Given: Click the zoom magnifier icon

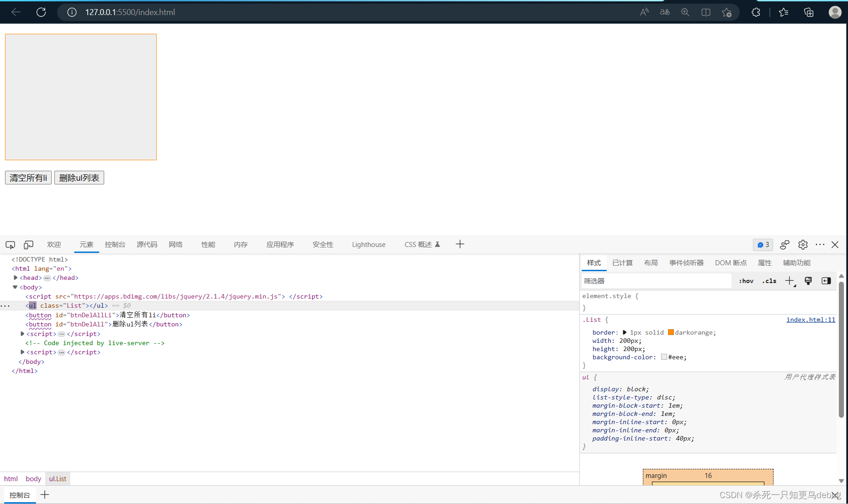Looking at the screenshot, I should 685,12.
